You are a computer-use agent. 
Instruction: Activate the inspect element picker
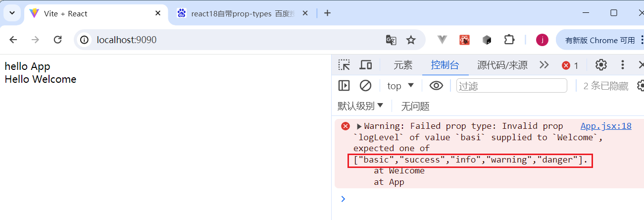click(344, 65)
